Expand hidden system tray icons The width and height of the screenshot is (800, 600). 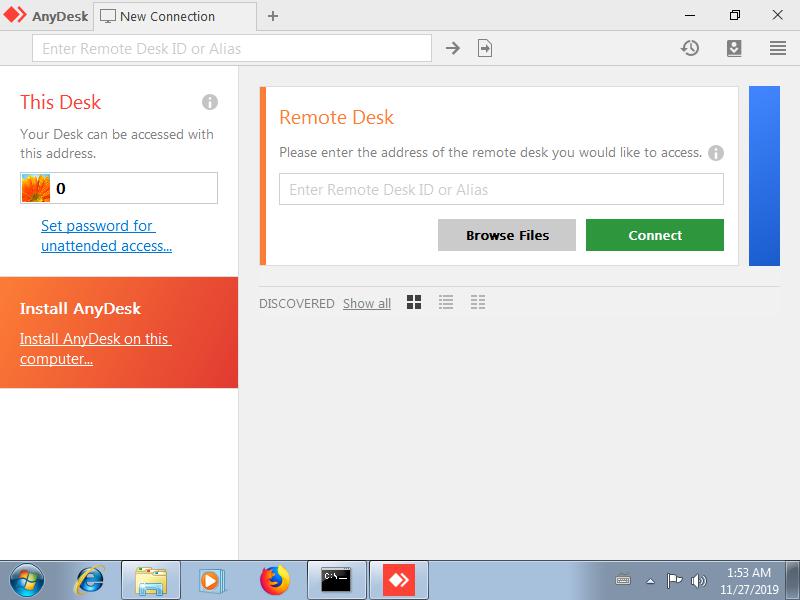(651, 581)
